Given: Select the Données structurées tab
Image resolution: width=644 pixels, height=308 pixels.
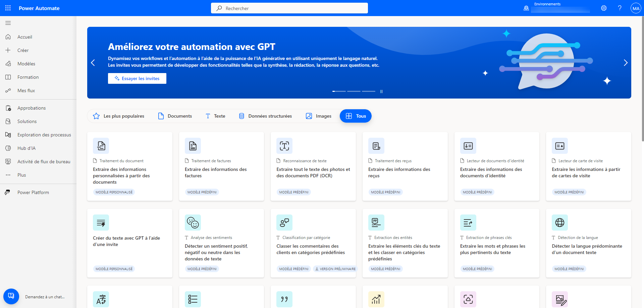Looking at the screenshot, I should coord(265,116).
